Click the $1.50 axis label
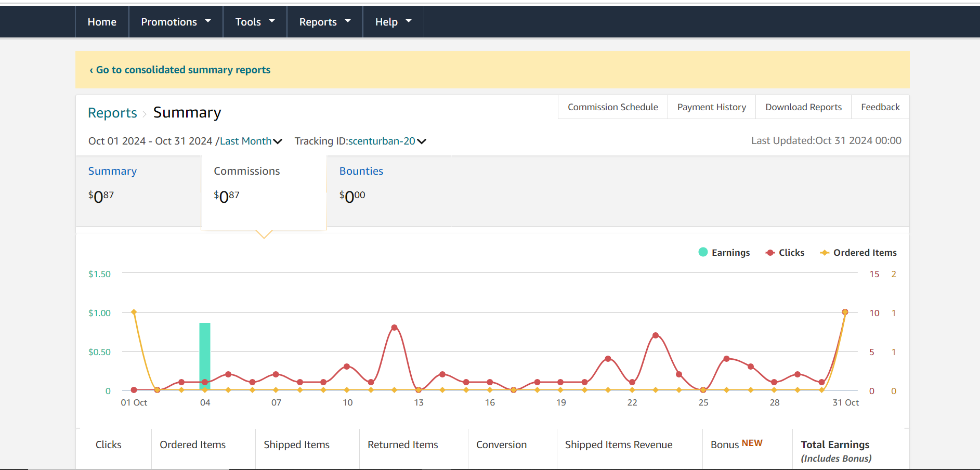The width and height of the screenshot is (980, 470). click(99, 274)
